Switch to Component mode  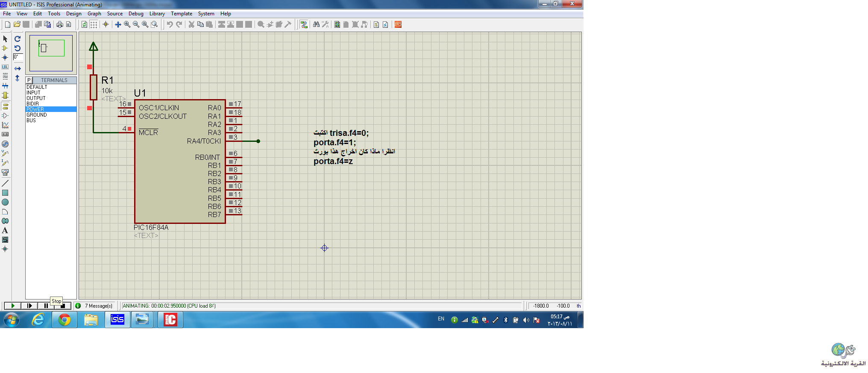5,48
